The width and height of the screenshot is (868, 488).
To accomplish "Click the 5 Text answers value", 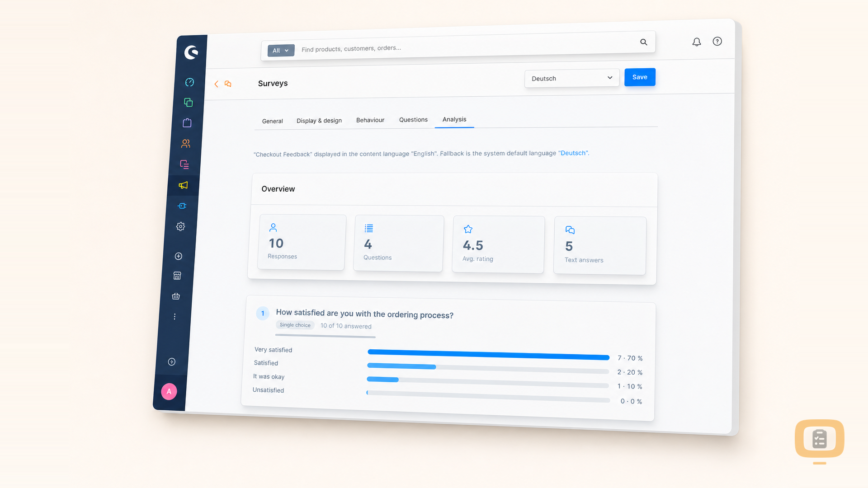I will [569, 246].
